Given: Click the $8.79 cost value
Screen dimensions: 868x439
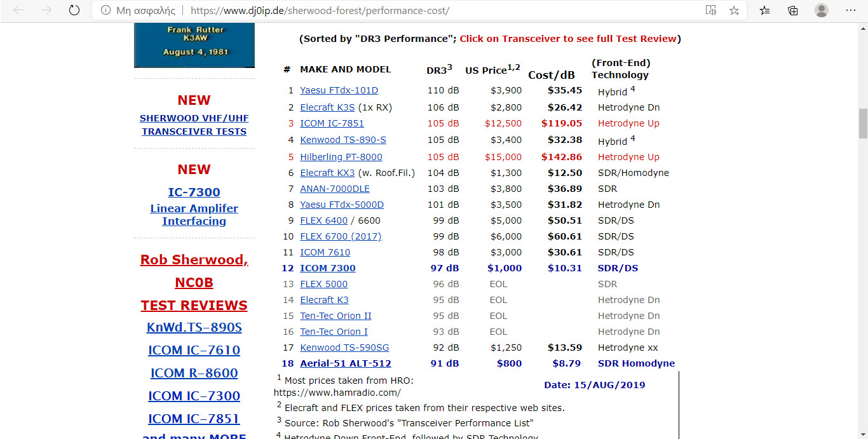Looking at the screenshot, I should click(567, 363).
